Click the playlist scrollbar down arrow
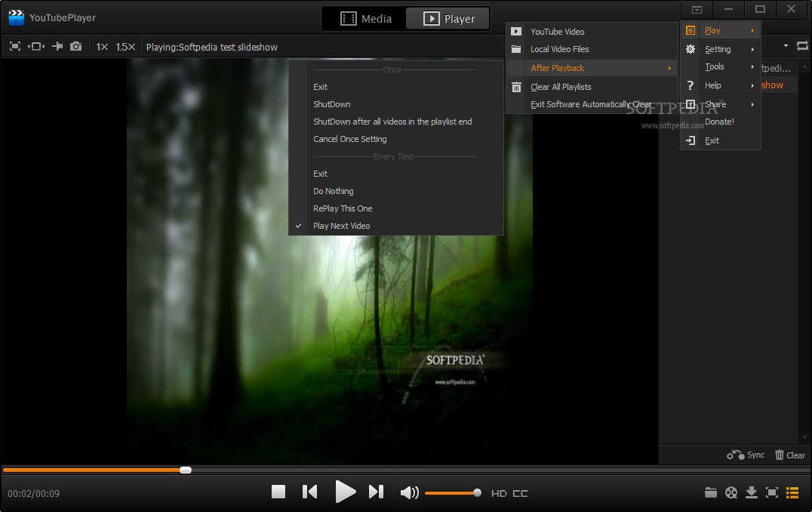 tap(804, 437)
